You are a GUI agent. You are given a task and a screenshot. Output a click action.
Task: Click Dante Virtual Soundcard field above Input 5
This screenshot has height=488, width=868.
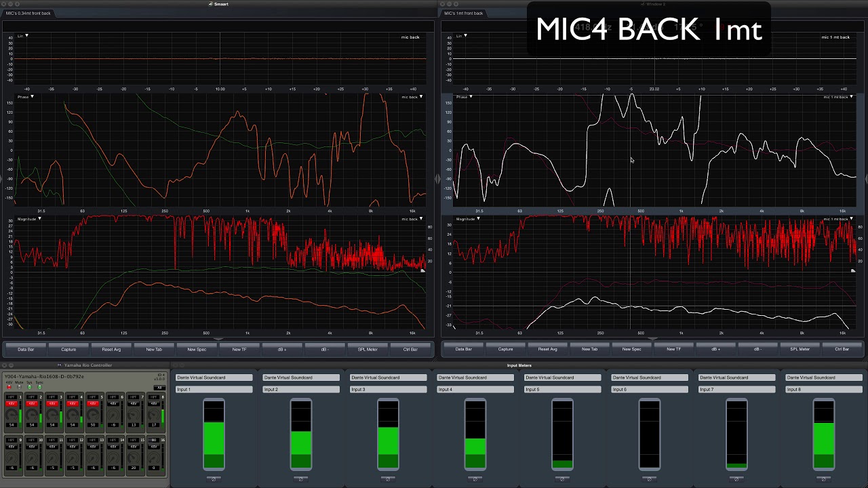click(x=562, y=378)
